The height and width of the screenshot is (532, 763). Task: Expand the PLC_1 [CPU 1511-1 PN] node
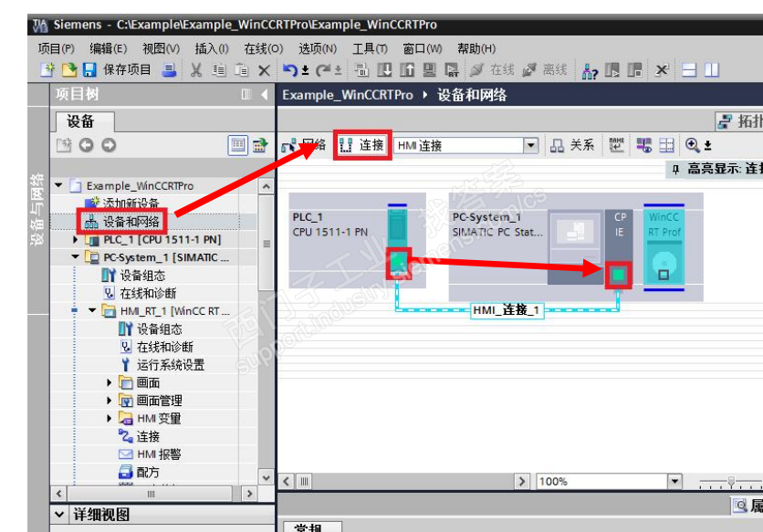[x=76, y=239]
